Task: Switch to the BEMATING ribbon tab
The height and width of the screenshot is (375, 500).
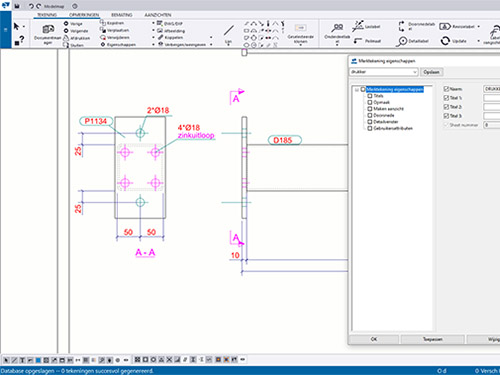Action: pos(122,15)
